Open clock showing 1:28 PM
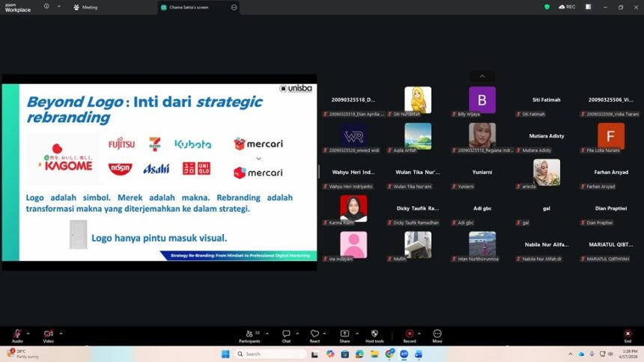644x362 pixels. click(x=630, y=354)
